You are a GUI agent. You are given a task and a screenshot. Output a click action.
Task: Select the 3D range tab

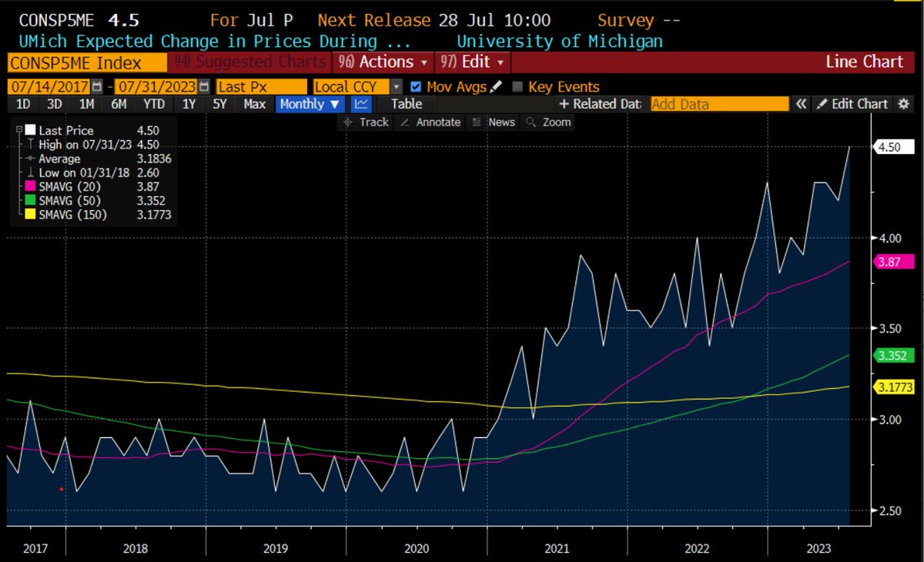point(54,104)
